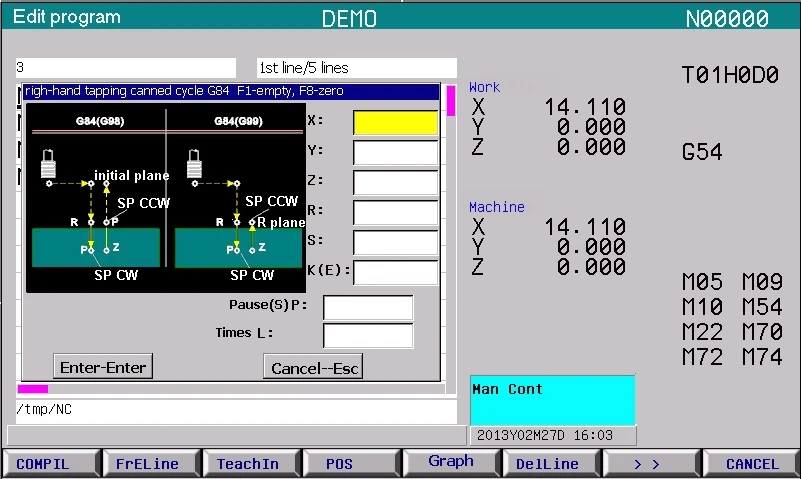Image resolution: width=801 pixels, height=479 pixels.
Task: Click the M22 status code
Action: coord(702,332)
